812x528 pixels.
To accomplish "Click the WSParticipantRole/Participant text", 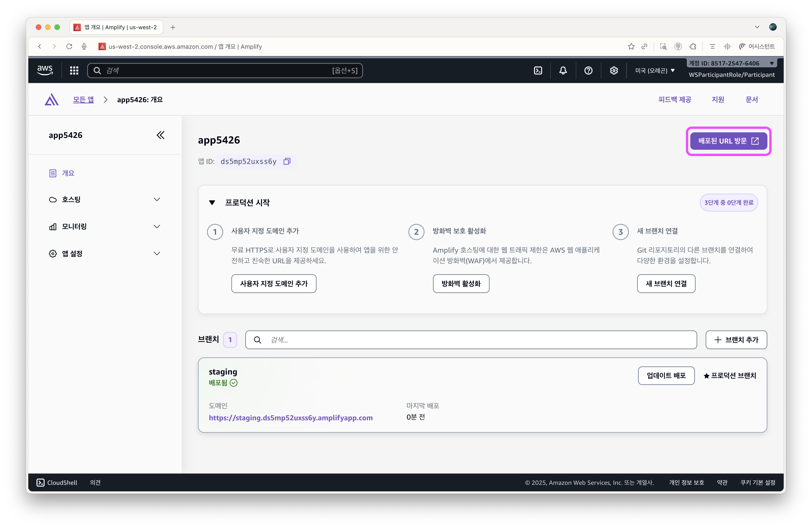I will pyautogui.click(x=731, y=75).
